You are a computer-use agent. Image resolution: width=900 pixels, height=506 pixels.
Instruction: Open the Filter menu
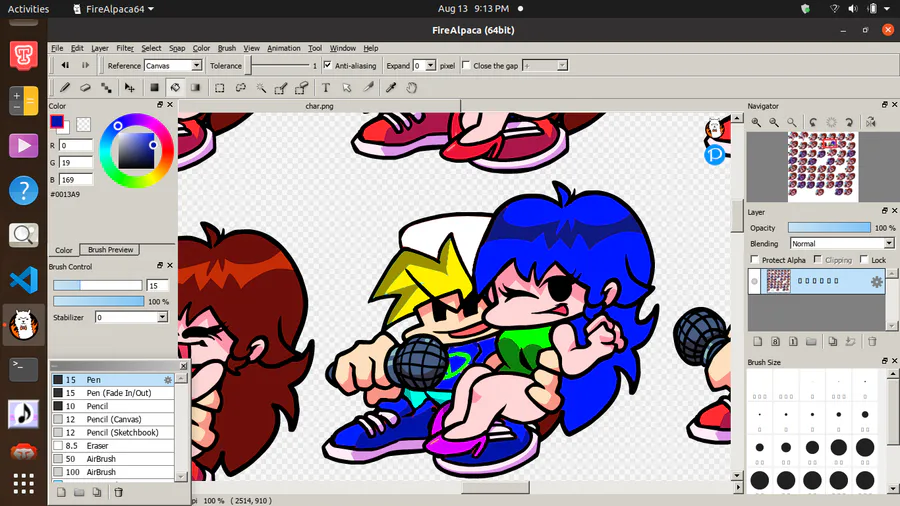(x=125, y=48)
